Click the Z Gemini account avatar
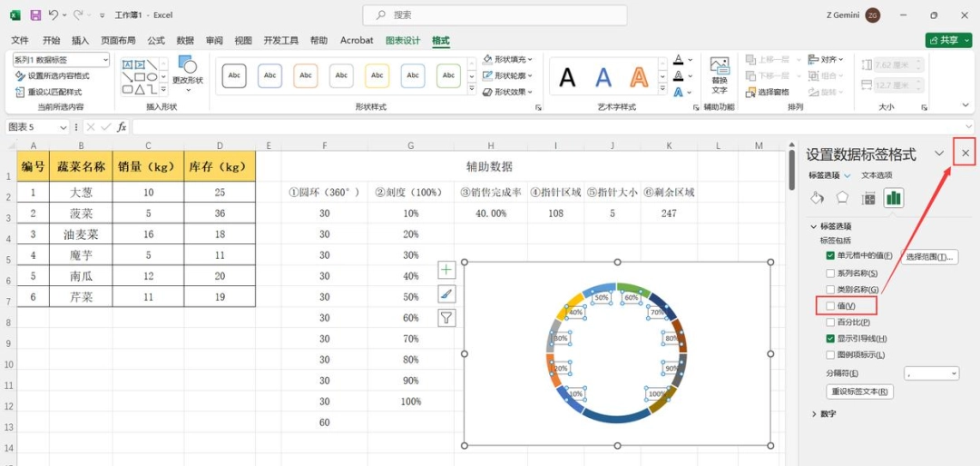 [873, 15]
